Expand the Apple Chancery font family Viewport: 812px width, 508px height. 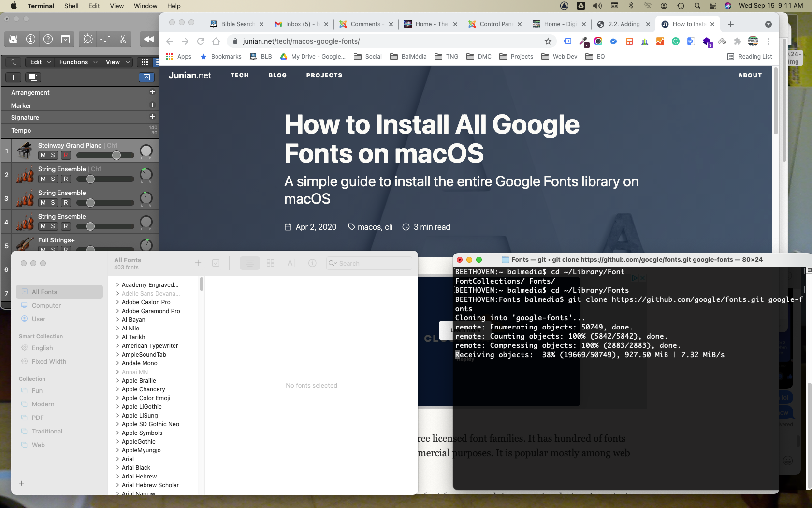point(117,389)
